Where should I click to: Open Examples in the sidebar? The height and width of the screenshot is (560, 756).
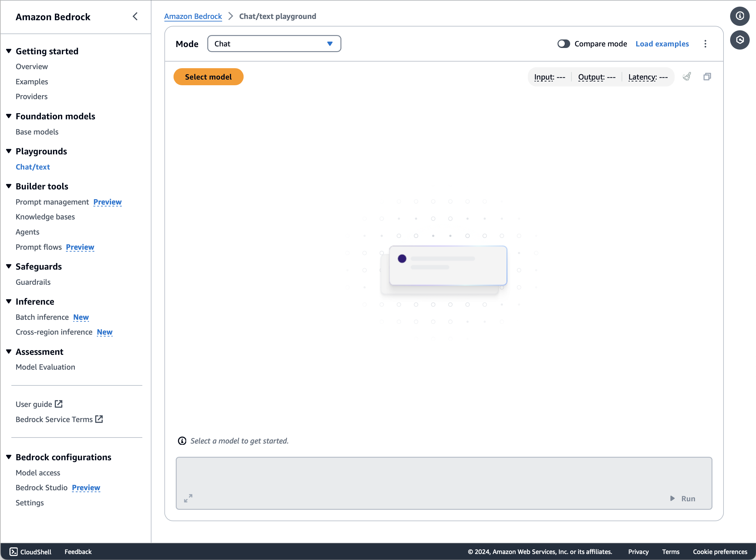tap(32, 82)
